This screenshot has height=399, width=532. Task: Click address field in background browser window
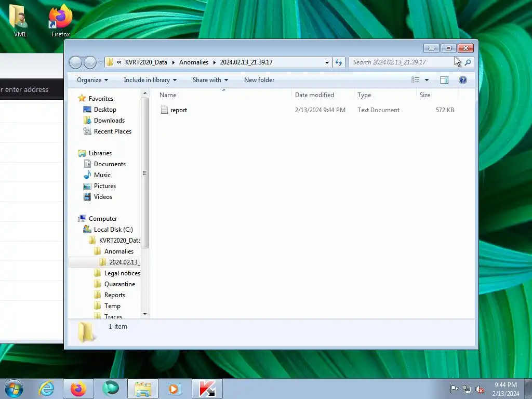pos(32,89)
